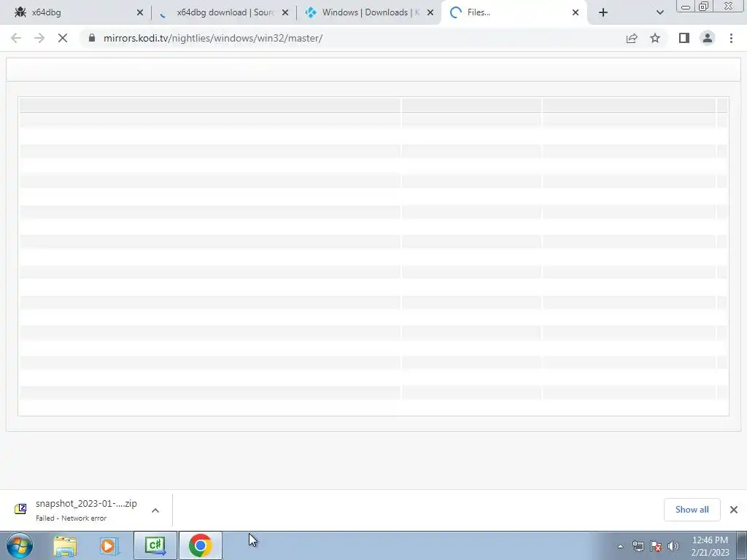Open the clock showing 12:46 PM
747x560 pixels.
tap(710, 546)
